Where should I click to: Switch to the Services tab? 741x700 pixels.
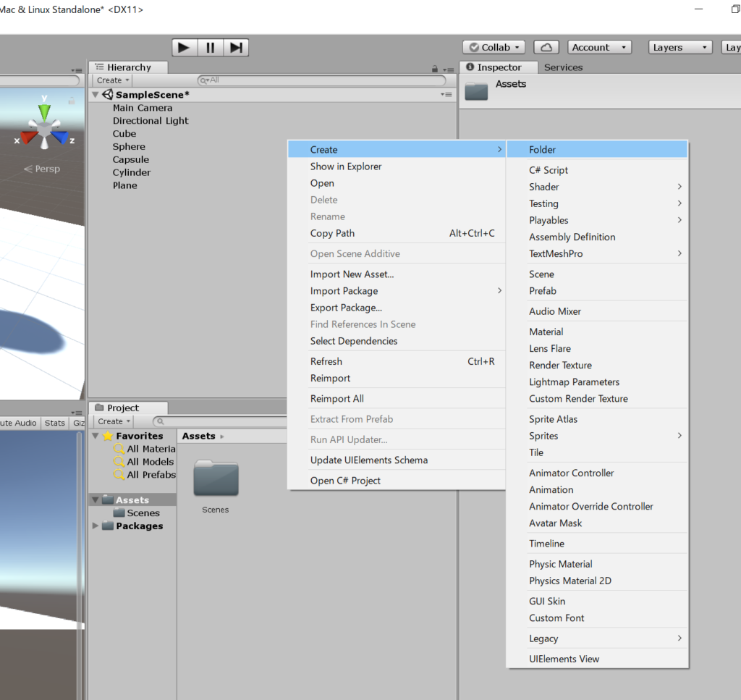pyautogui.click(x=563, y=67)
